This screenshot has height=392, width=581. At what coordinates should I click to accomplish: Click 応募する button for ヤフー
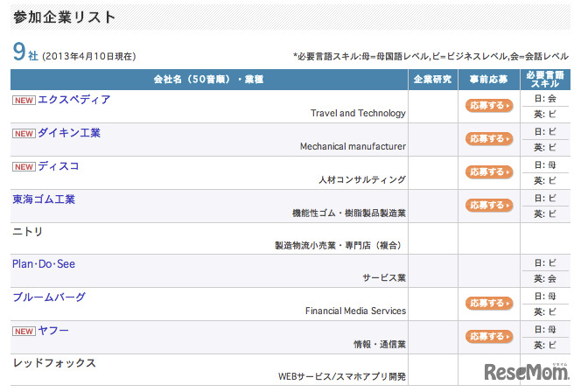click(489, 336)
